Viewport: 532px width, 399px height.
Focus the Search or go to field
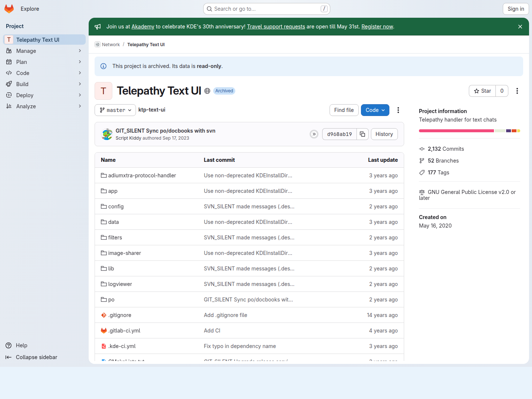(x=267, y=9)
